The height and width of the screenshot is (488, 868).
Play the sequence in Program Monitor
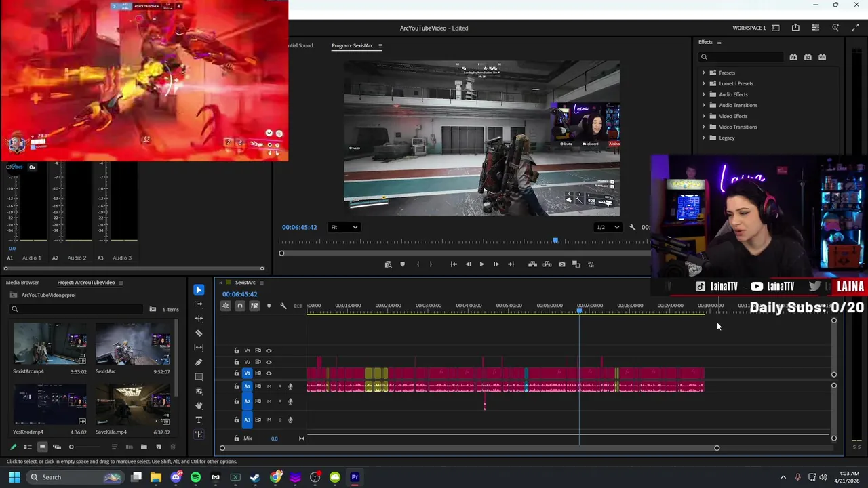click(481, 264)
